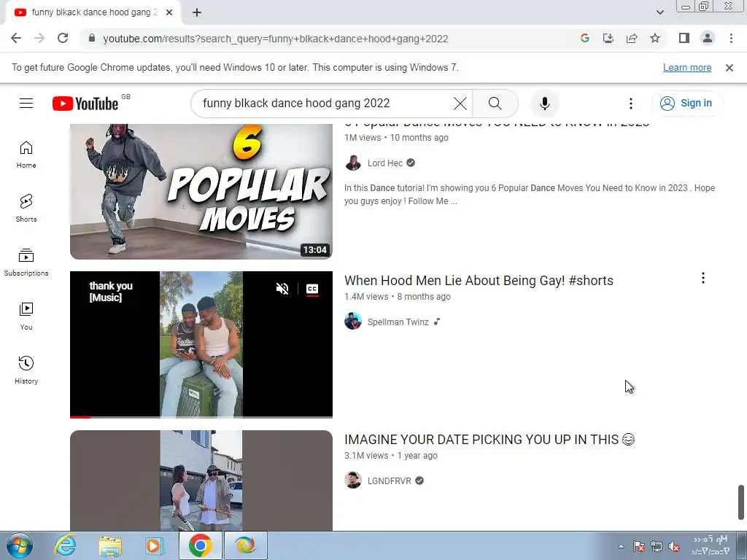
Task: Click the Google icon in the address bar
Action: [x=585, y=39]
